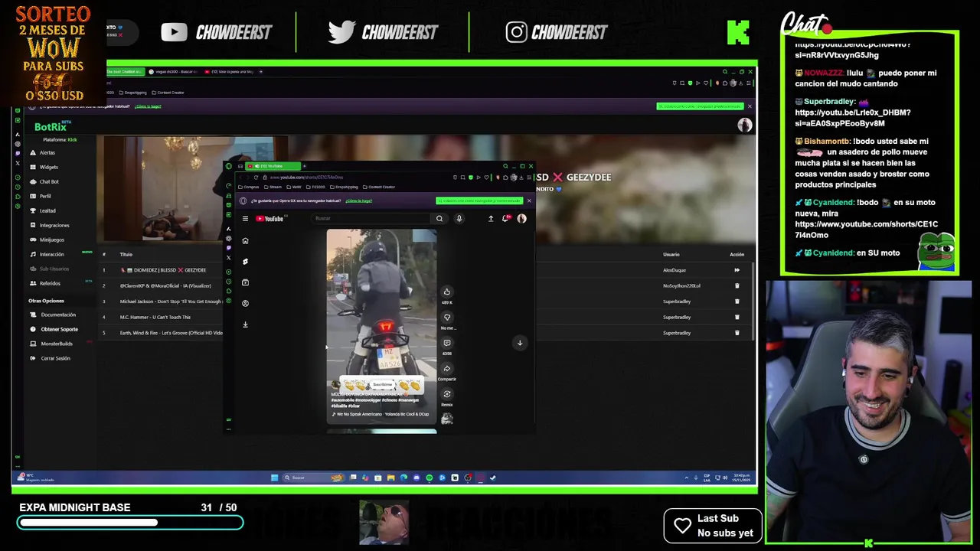Like the YouTube short (thumbs up)
This screenshot has width=980, height=551.
pos(447,292)
